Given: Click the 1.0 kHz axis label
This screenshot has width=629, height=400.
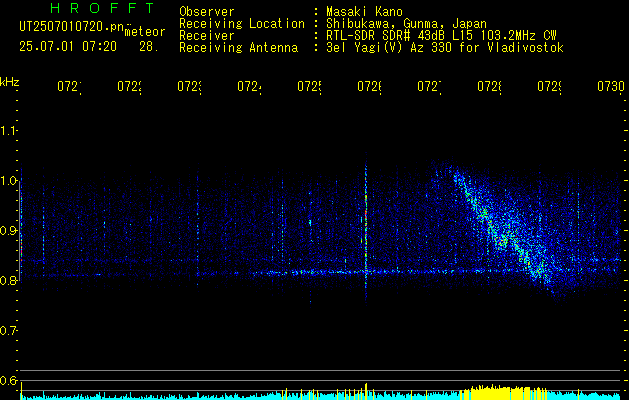Looking at the screenshot, I should [8, 181].
